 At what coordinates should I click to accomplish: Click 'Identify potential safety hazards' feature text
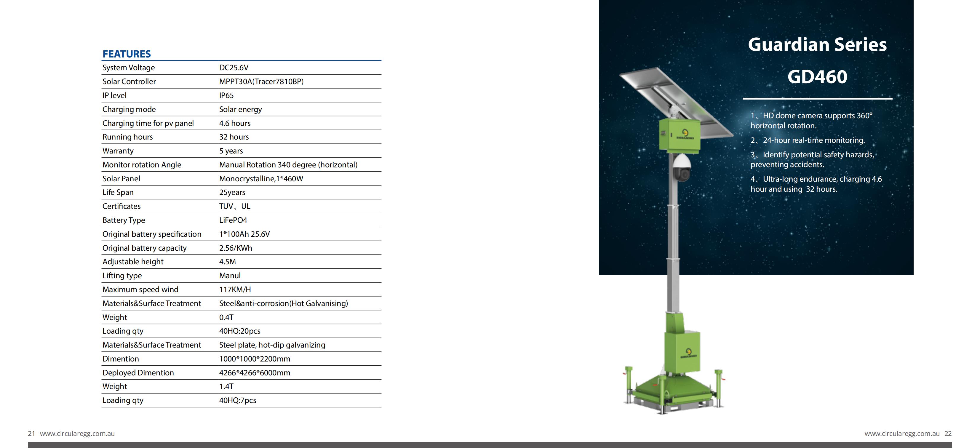812,160
